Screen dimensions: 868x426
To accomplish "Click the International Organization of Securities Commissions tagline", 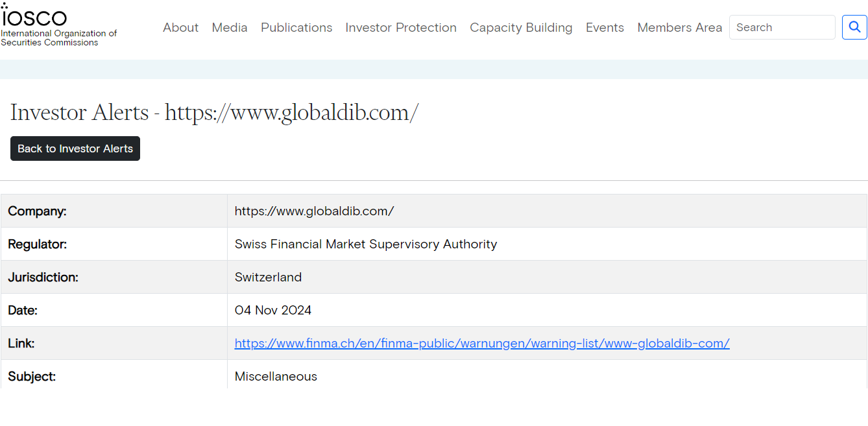I will click(x=58, y=38).
